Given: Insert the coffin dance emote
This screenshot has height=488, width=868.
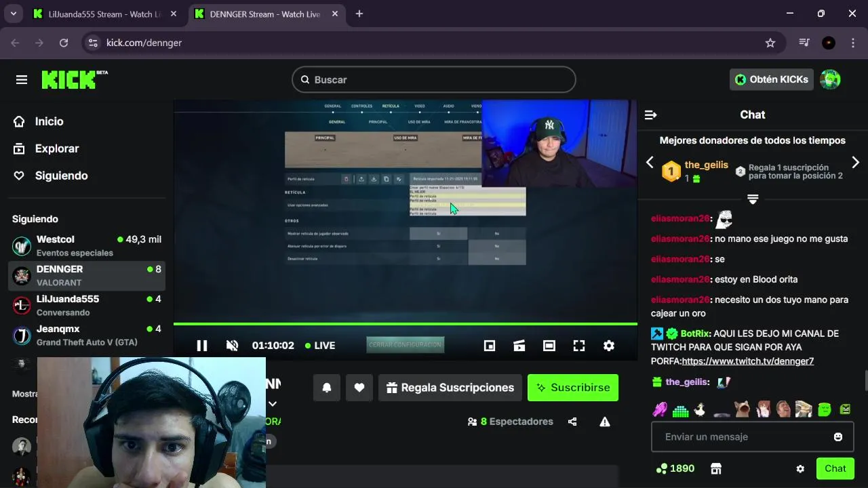Looking at the screenshot, I should point(804,409).
